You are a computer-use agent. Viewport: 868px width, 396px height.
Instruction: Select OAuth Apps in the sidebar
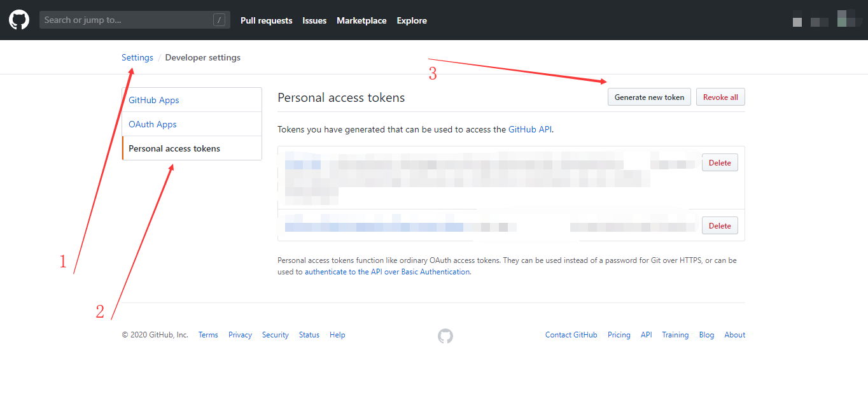pos(192,124)
